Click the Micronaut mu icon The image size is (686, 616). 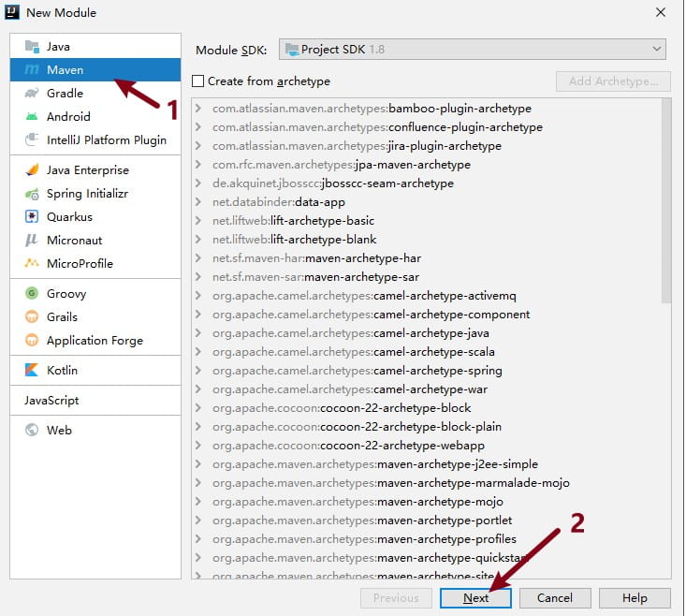(32, 241)
